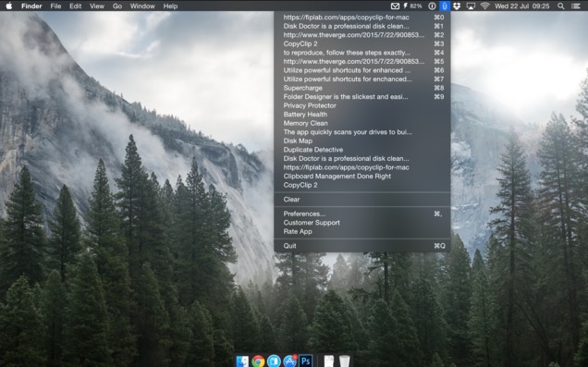This screenshot has width=588, height=367.
Task: Open App Store from the Dock
Action: 290,361
